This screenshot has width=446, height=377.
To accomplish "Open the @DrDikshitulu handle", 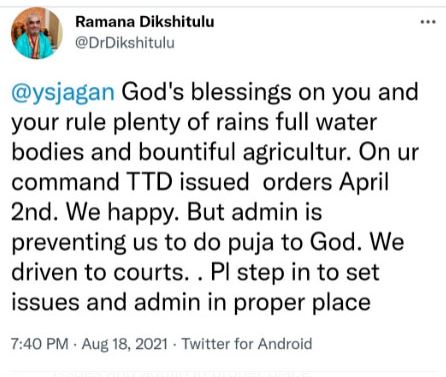I will (125, 43).
